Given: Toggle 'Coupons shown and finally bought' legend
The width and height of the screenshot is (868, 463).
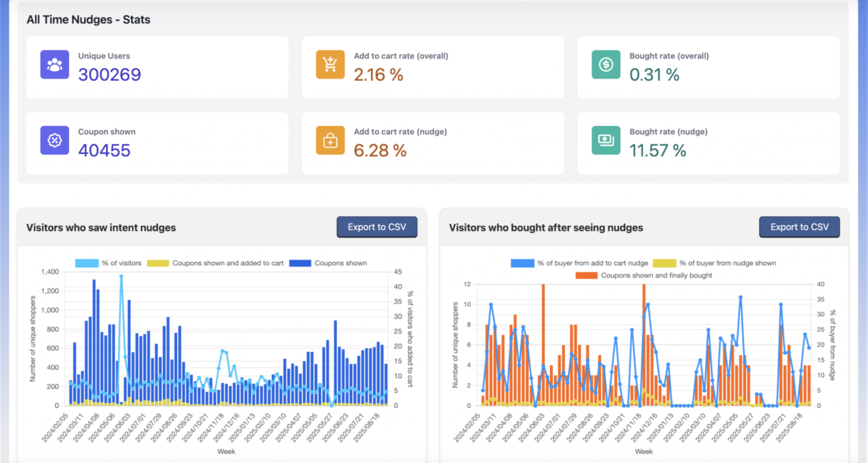Looking at the screenshot, I should click(644, 275).
